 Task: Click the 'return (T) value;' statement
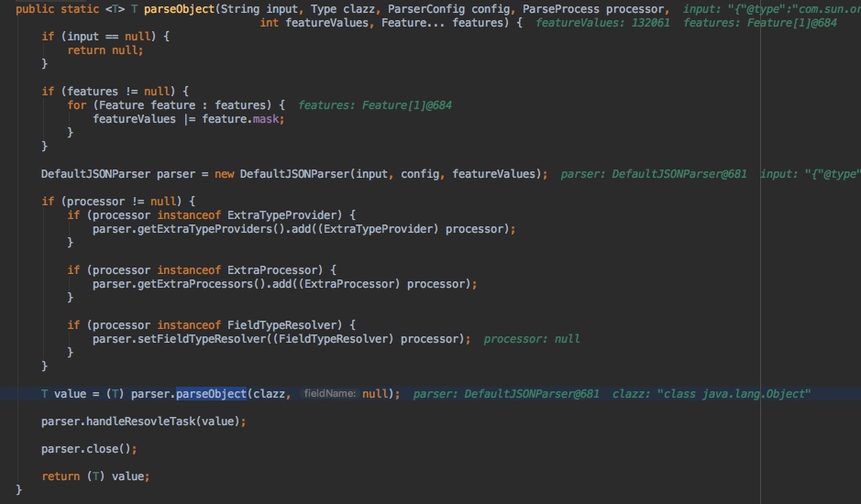click(95, 477)
